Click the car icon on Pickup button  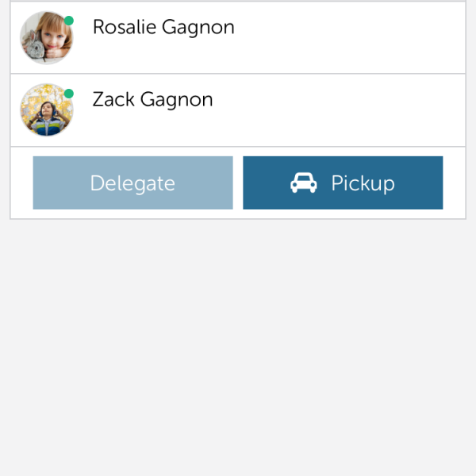pos(303,182)
